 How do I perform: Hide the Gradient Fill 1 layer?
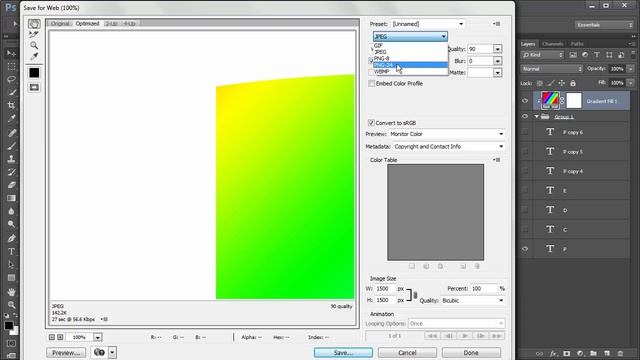click(x=525, y=101)
